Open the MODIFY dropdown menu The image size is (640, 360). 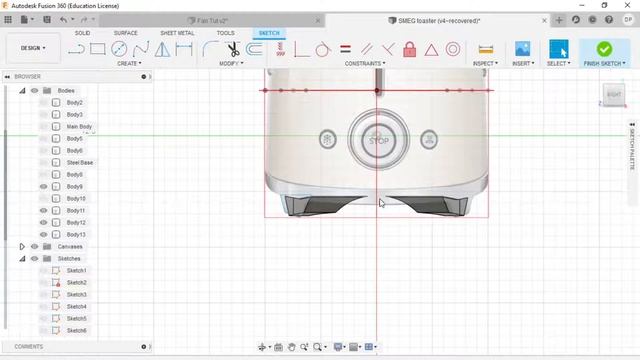click(231, 64)
